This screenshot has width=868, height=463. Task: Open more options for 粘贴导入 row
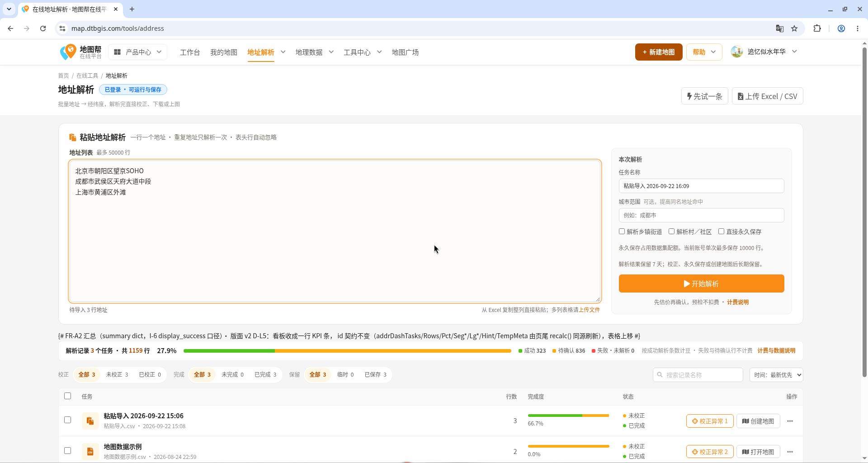point(790,421)
